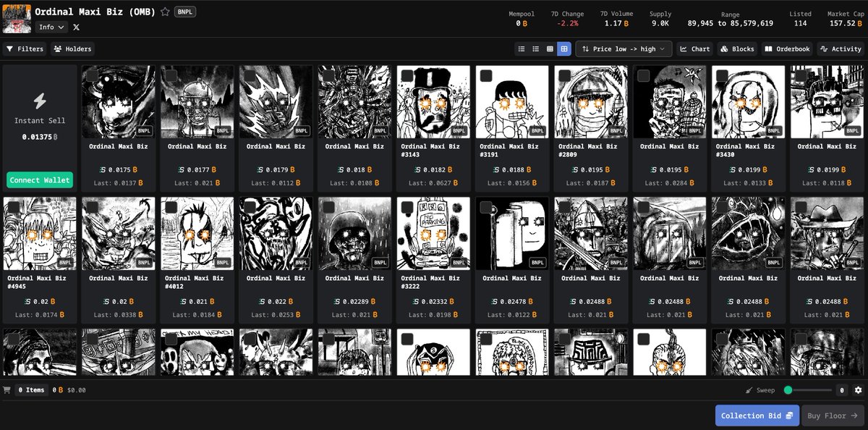Tick the checkbox on the 0.0179 card
Image resolution: width=868 pixels, height=430 pixels.
coord(250,75)
